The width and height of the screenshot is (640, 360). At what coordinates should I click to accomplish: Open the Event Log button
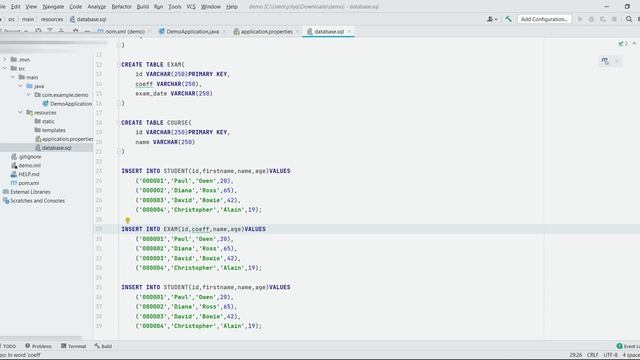point(628,346)
